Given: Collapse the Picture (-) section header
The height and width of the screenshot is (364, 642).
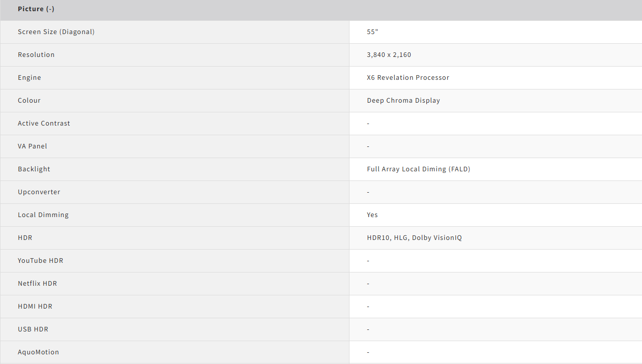Looking at the screenshot, I should click(36, 9).
